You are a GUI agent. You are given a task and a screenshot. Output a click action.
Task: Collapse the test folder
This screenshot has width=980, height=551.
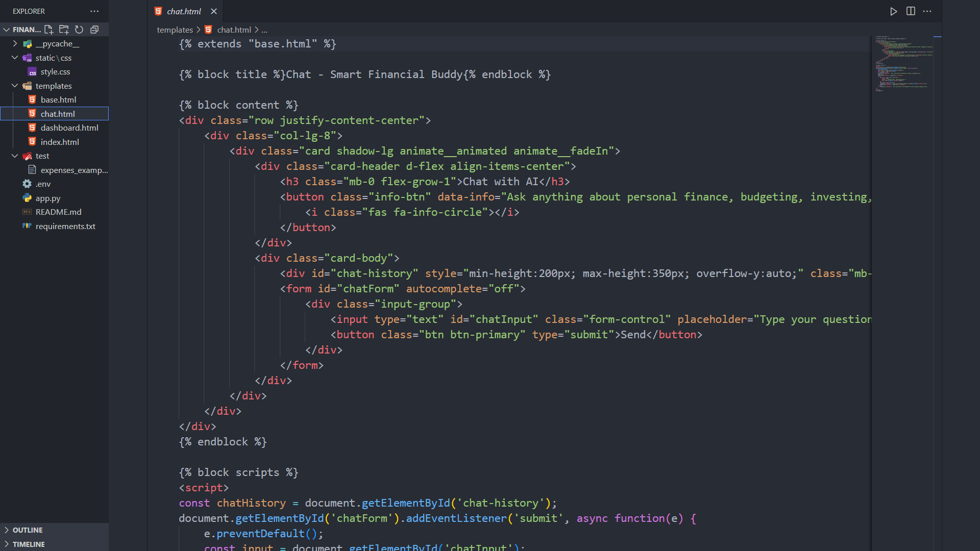click(15, 156)
